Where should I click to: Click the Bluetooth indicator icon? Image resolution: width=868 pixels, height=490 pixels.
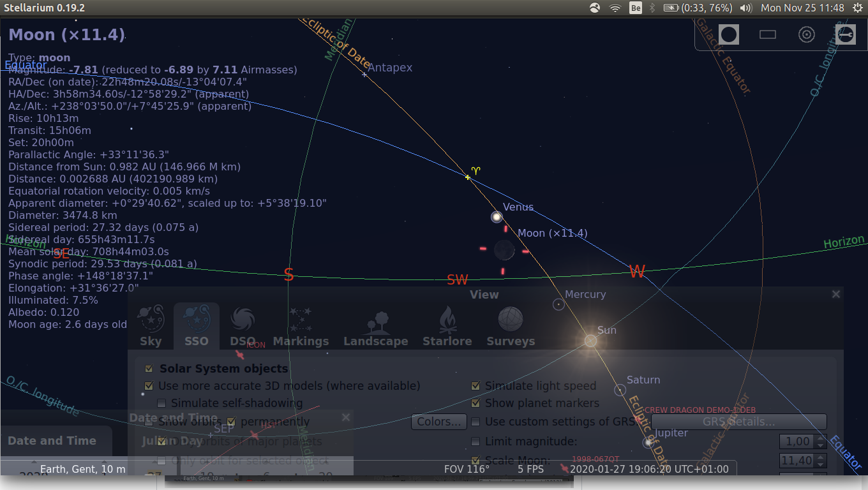pyautogui.click(x=652, y=8)
